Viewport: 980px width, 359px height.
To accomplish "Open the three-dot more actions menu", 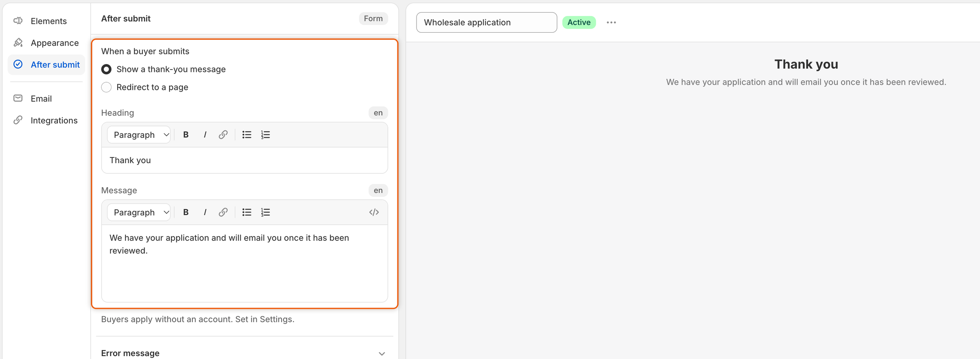I will [x=611, y=22].
